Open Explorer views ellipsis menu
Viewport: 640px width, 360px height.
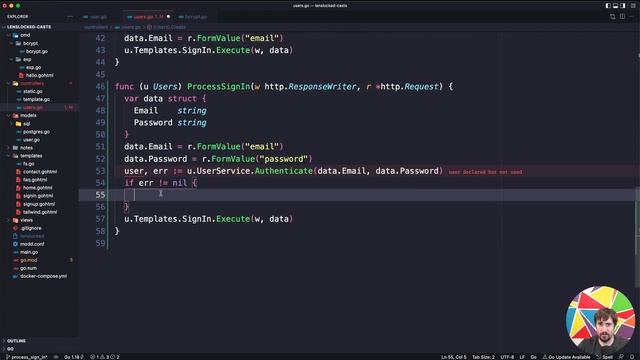click(70, 17)
